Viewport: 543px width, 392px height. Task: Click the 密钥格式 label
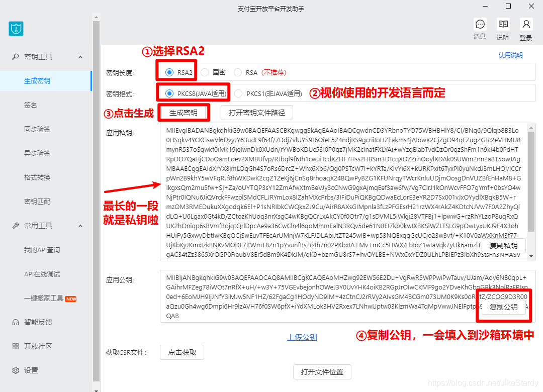(121, 94)
